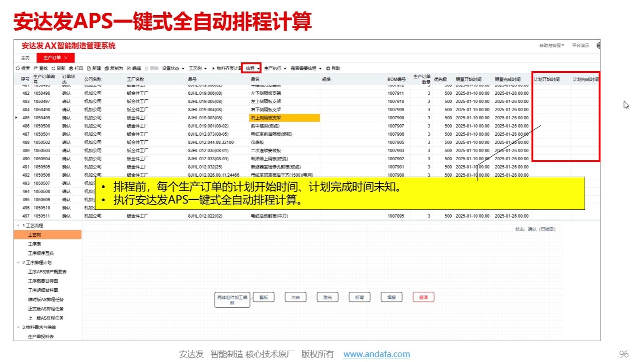Open the 生产执行 dropdown
Image resolution: width=644 pixels, height=362 pixels.
click(x=275, y=68)
